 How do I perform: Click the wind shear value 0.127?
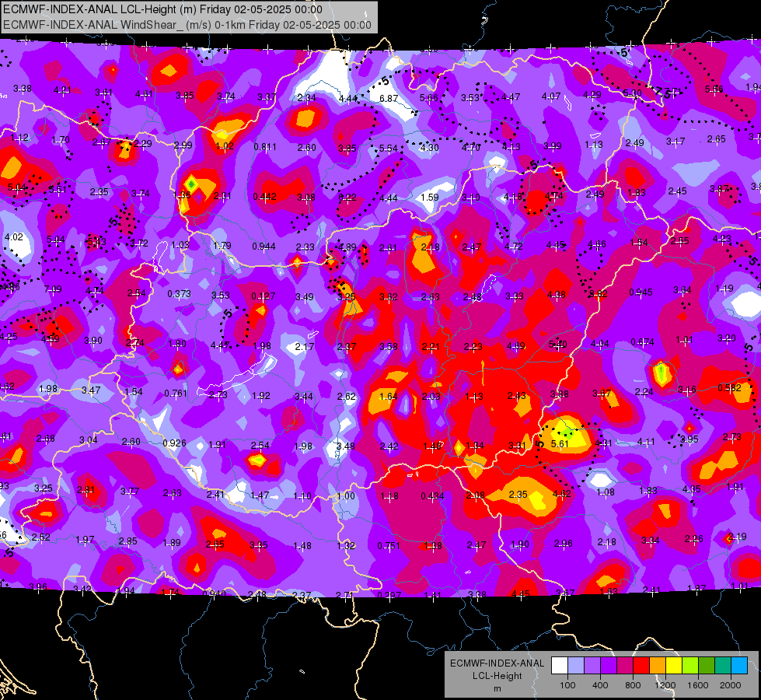pyautogui.click(x=263, y=296)
